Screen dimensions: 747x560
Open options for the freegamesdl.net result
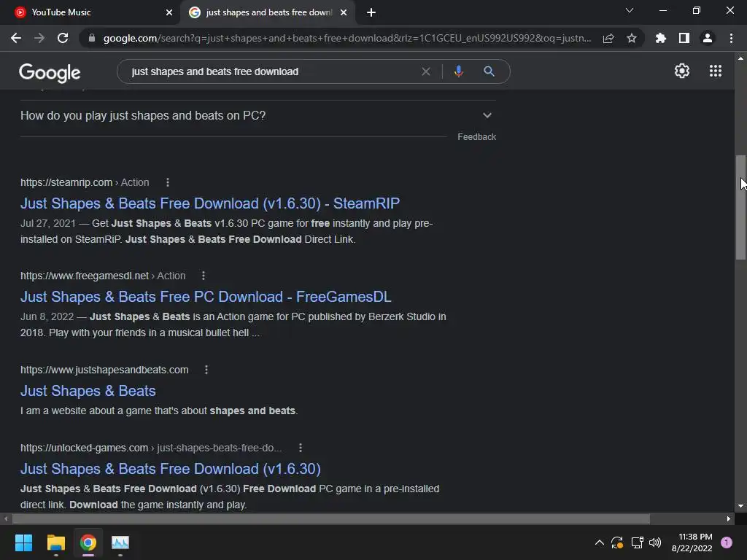click(204, 276)
